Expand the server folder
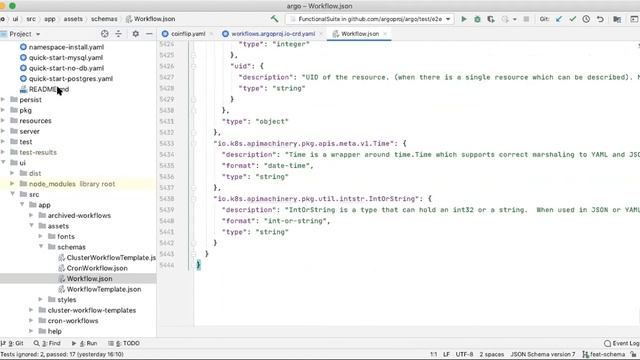The height and width of the screenshot is (360, 640). (3, 131)
